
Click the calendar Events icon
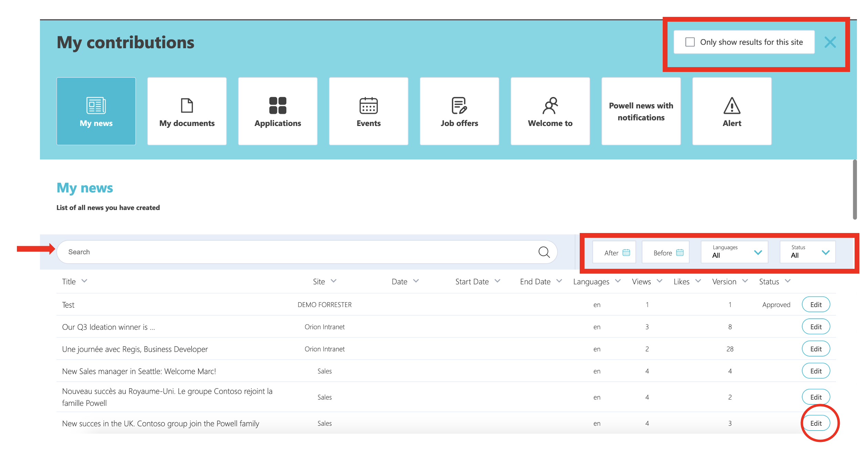coord(369,105)
